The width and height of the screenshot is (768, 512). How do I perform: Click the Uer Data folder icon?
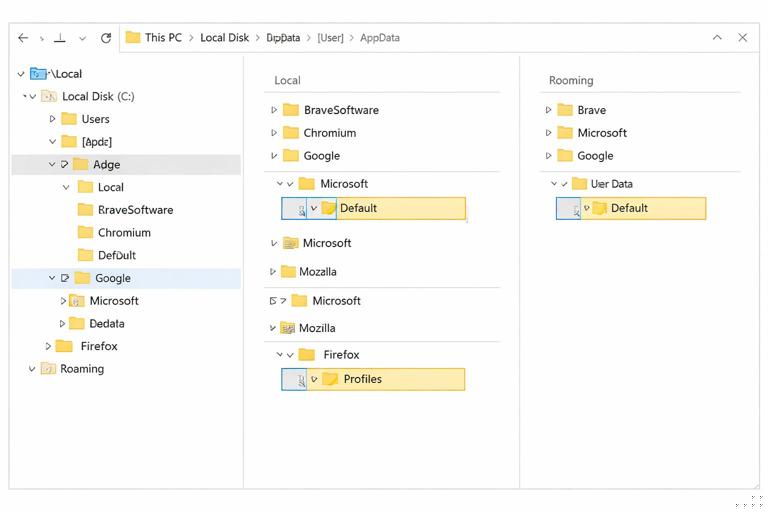point(579,184)
